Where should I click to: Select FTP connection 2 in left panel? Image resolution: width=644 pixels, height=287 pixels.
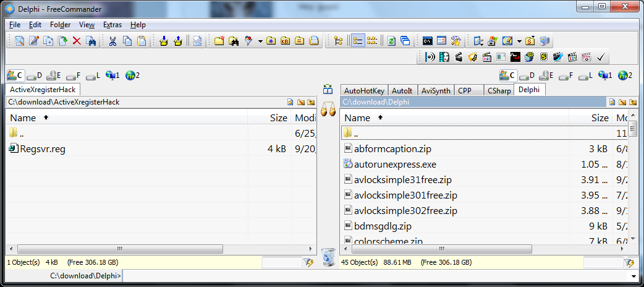133,75
